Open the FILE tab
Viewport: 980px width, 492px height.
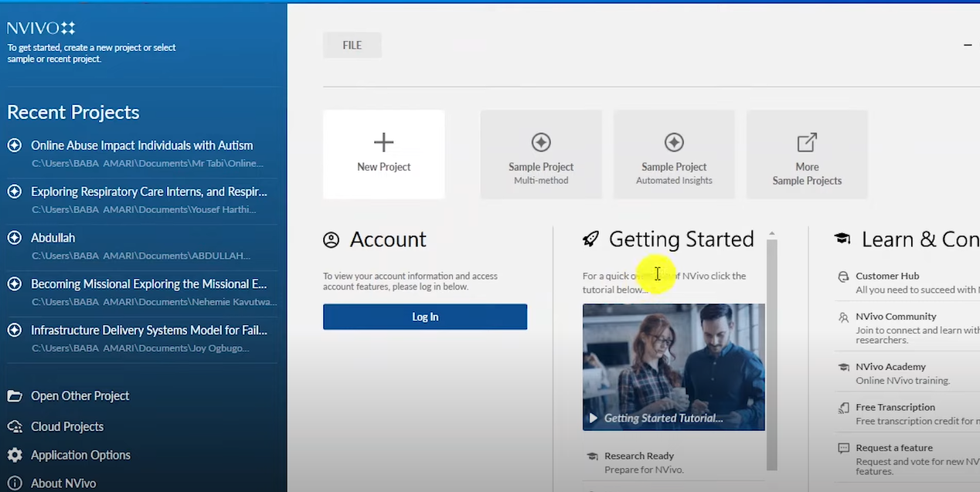point(352,45)
